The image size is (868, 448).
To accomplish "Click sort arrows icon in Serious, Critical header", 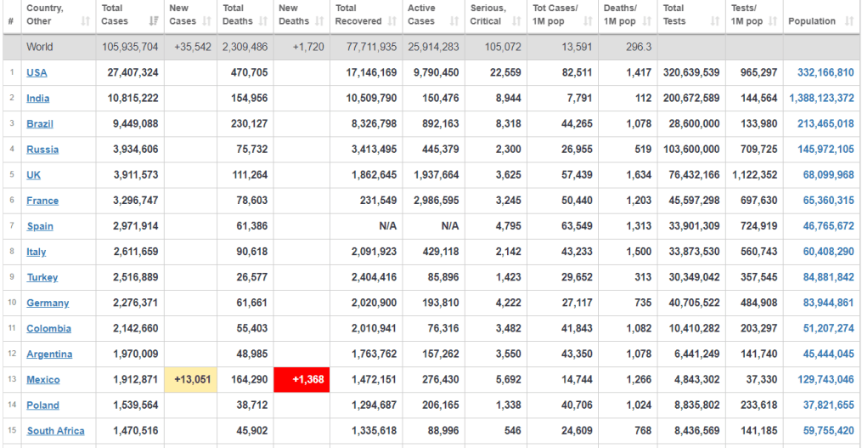I will tap(516, 21).
